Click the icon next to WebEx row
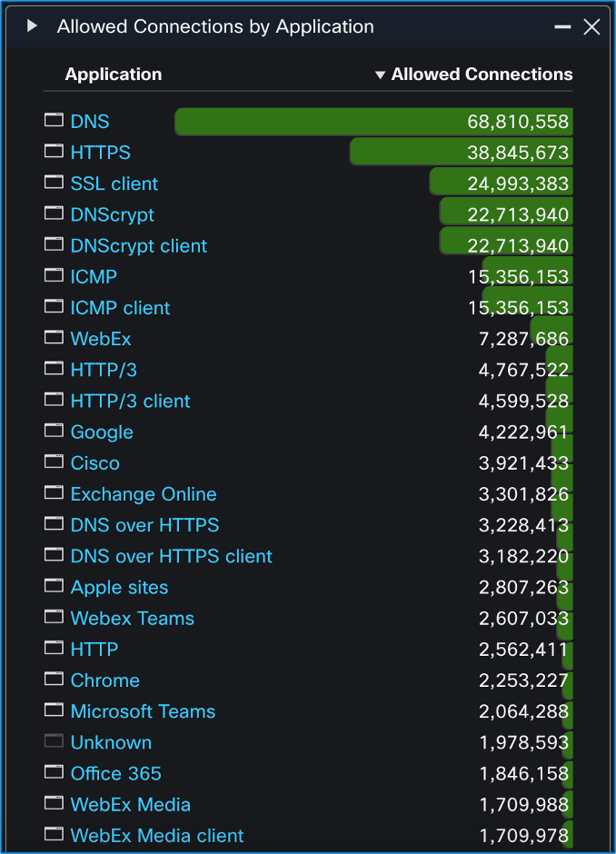This screenshot has width=616, height=854. click(x=55, y=338)
